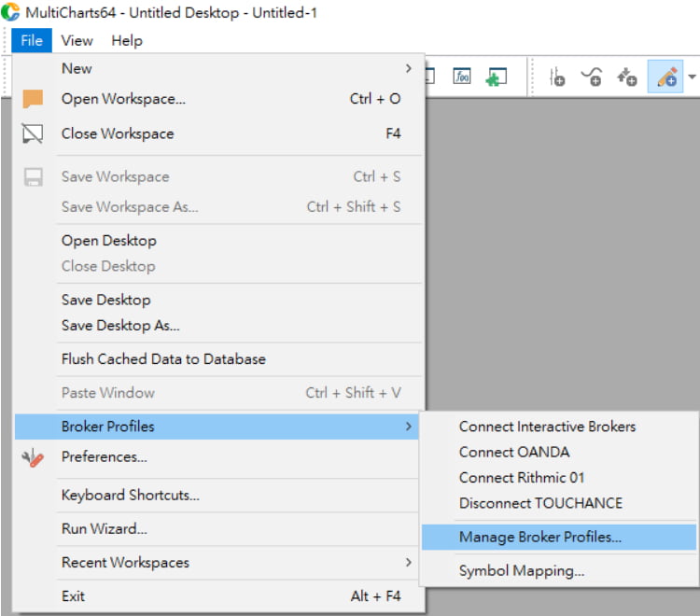Launch Run Wizard... entry

coord(218,529)
